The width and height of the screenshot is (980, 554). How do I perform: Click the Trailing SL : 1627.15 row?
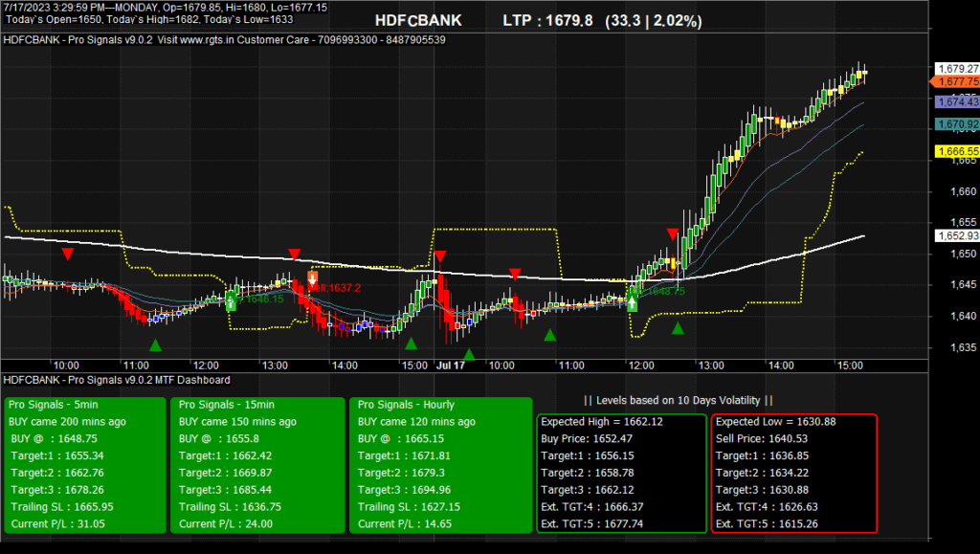tap(409, 506)
